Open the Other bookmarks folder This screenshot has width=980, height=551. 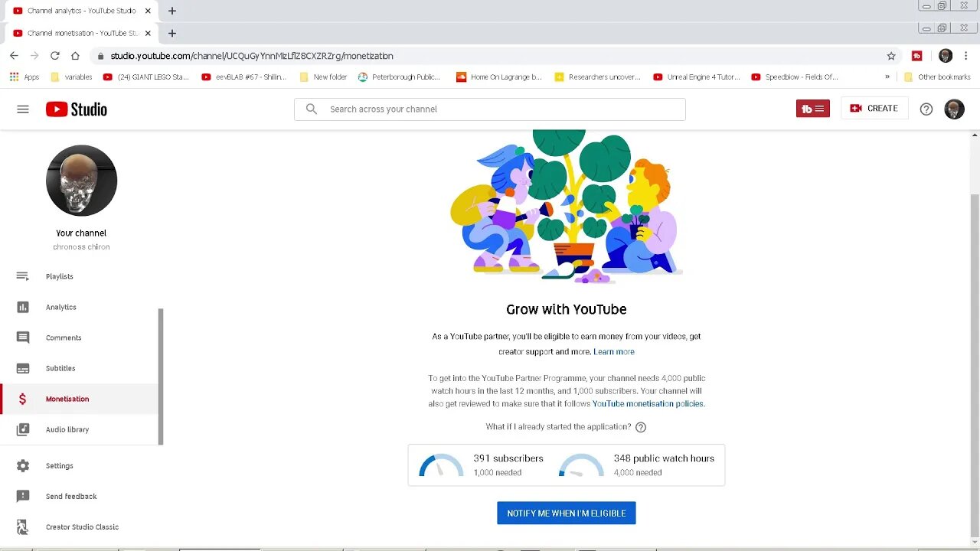click(x=937, y=77)
